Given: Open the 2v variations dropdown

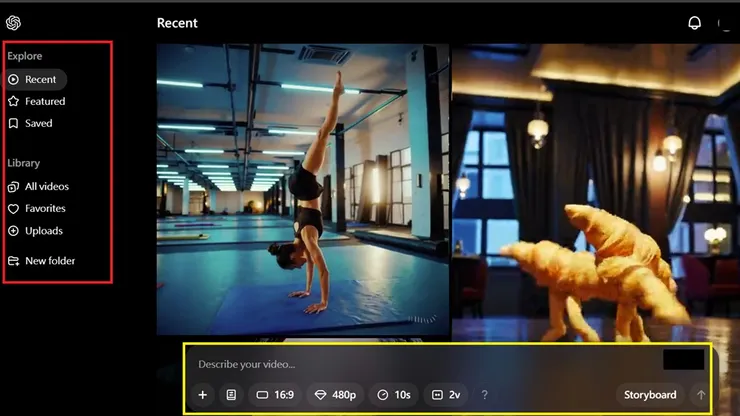Looking at the screenshot, I should tap(446, 395).
